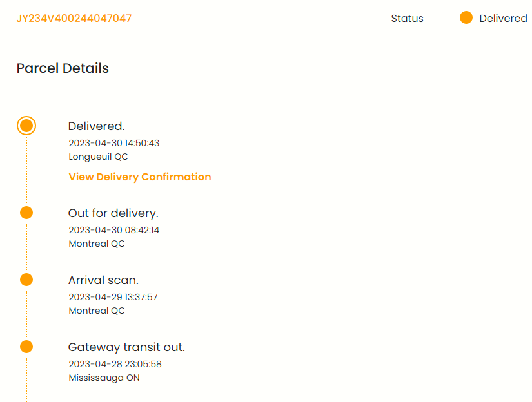The height and width of the screenshot is (402, 532).
Task: Click the 2023-04-29 13:37:57 timestamp
Action: [113, 297]
